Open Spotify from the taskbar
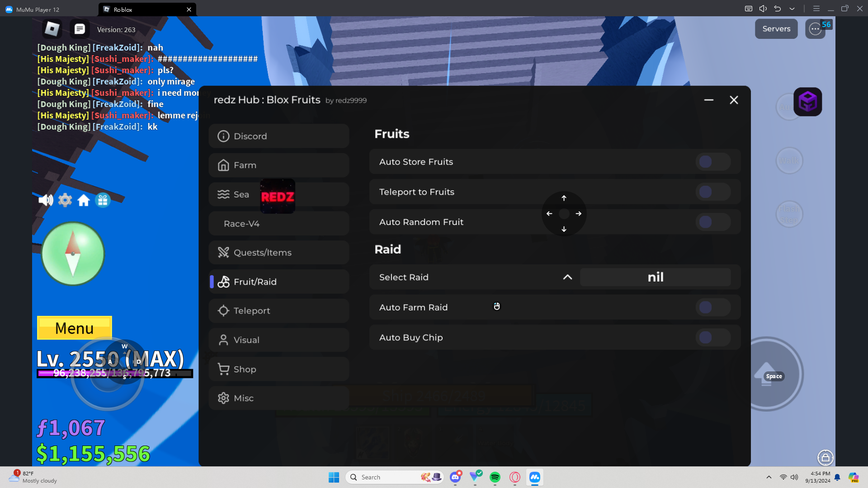This screenshot has width=868, height=488. [x=495, y=477]
